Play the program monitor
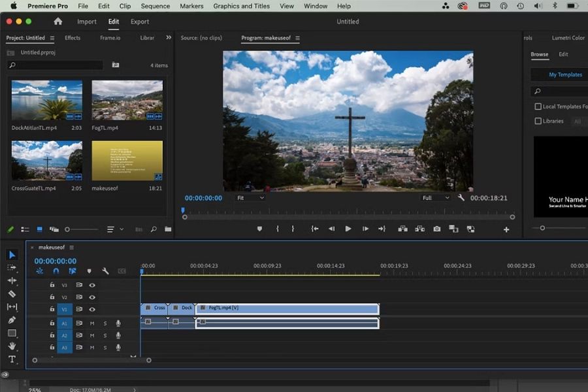 coord(348,229)
